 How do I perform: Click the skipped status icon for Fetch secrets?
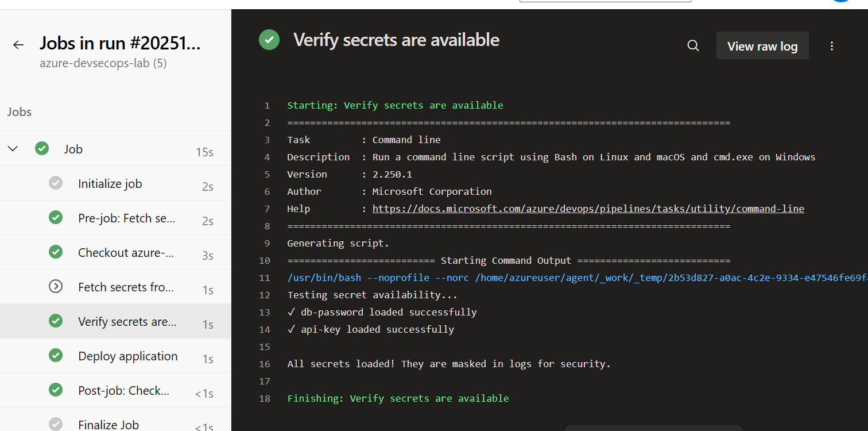pos(56,287)
